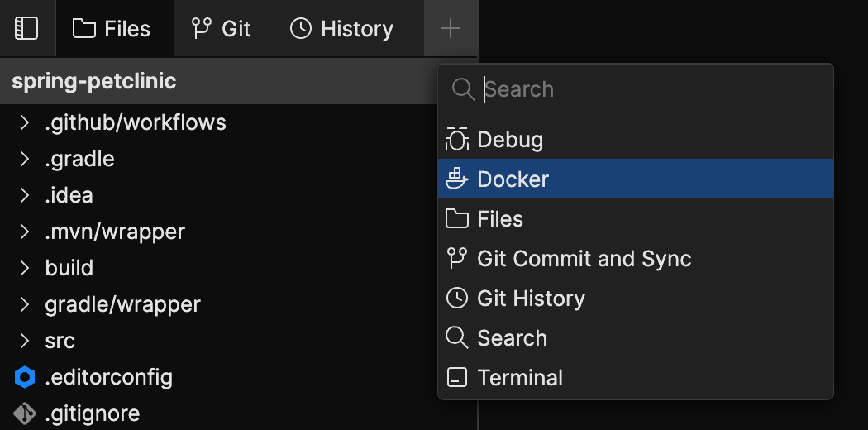This screenshot has width=868, height=430.
Task: Open the .gitignore file
Action: click(92, 413)
